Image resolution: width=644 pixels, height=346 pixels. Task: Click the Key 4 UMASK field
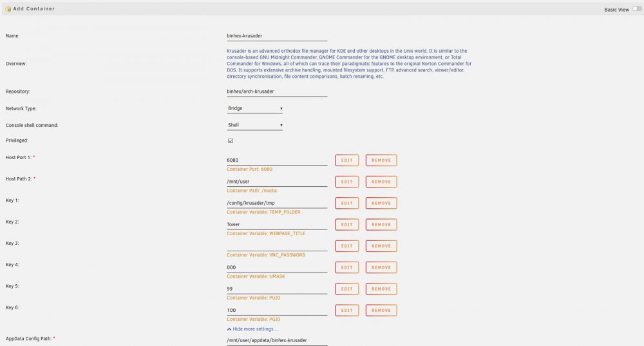277,267
